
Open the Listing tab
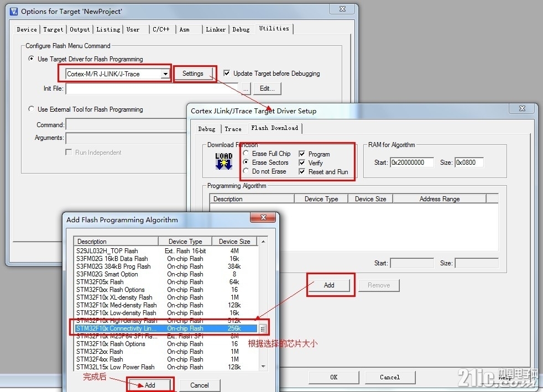(108, 29)
